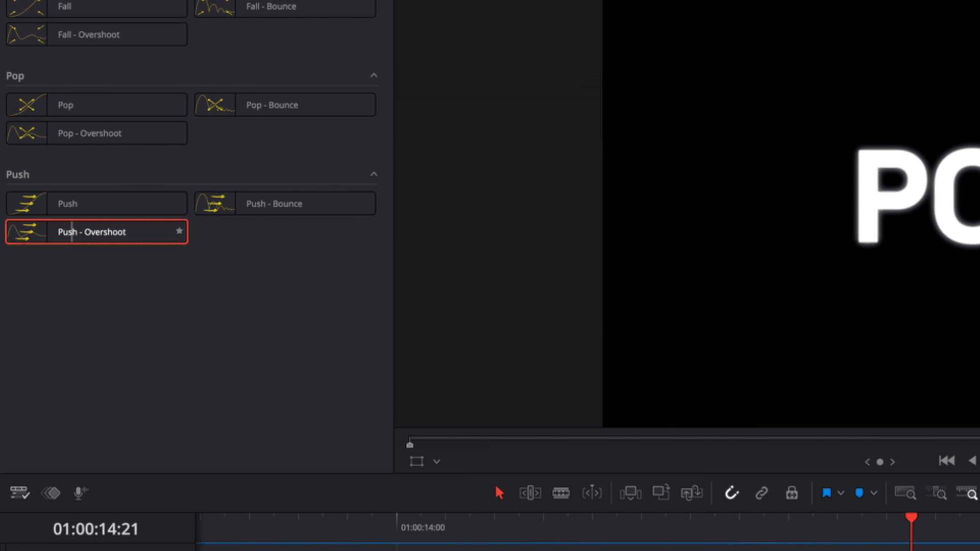
Task: Click the Full Extent Zoom icon
Action: point(905,493)
